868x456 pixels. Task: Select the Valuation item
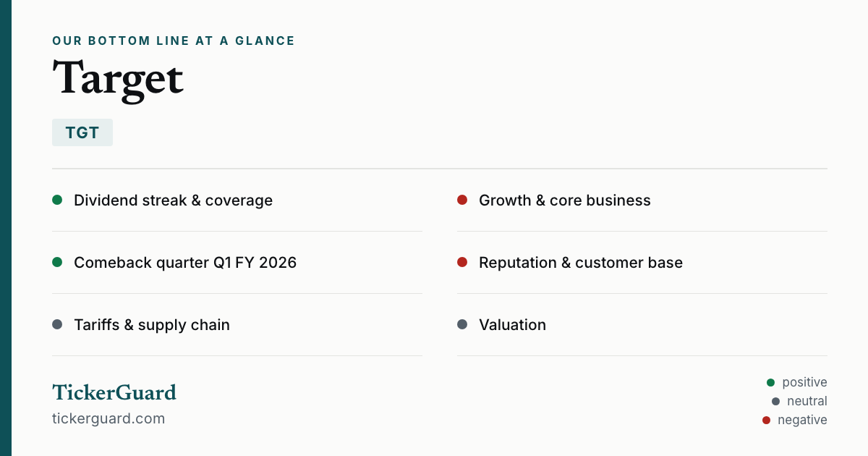642,325
